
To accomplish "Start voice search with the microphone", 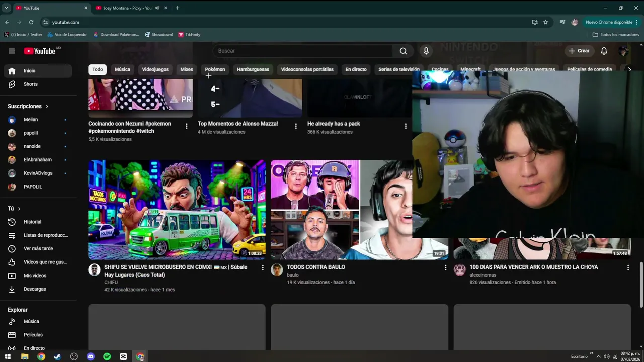I will coord(426,51).
